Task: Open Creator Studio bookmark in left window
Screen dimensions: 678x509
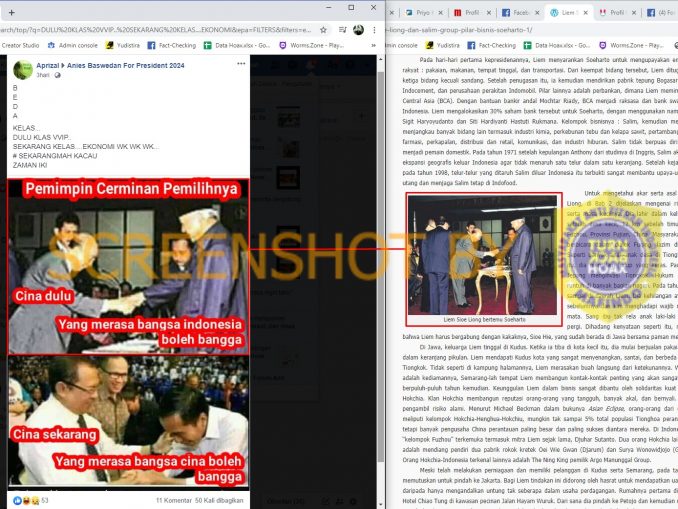Action: pyautogui.click(x=20, y=45)
